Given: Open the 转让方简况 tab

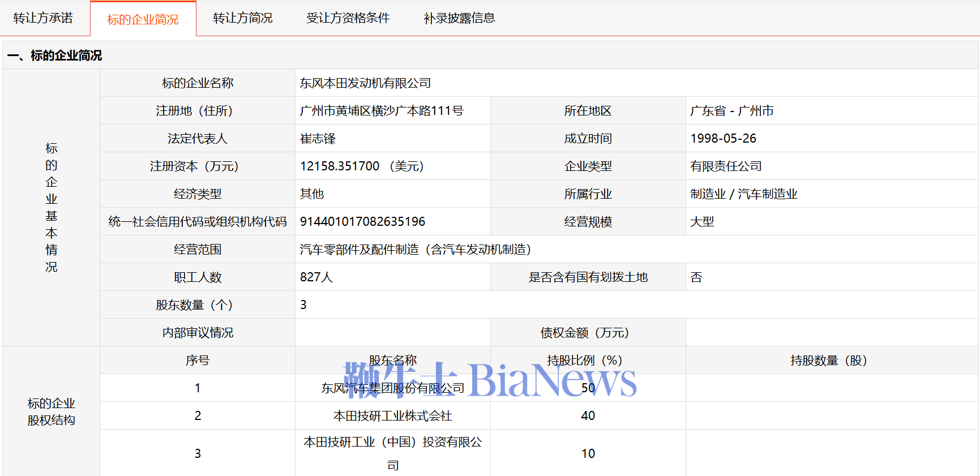Looking at the screenshot, I should (x=242, y=18).
